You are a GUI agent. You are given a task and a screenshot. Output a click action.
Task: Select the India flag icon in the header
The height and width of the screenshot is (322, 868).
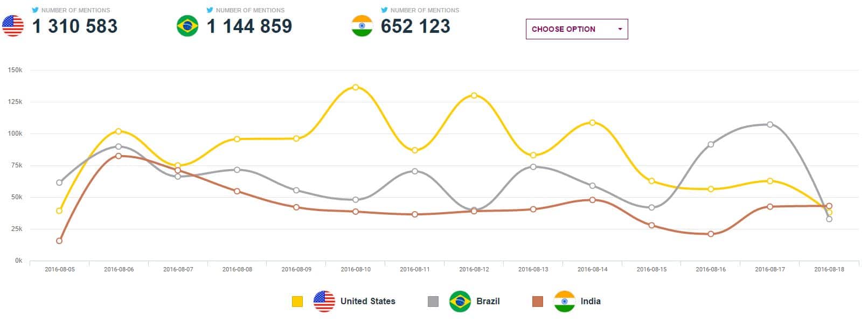[360, 25]
